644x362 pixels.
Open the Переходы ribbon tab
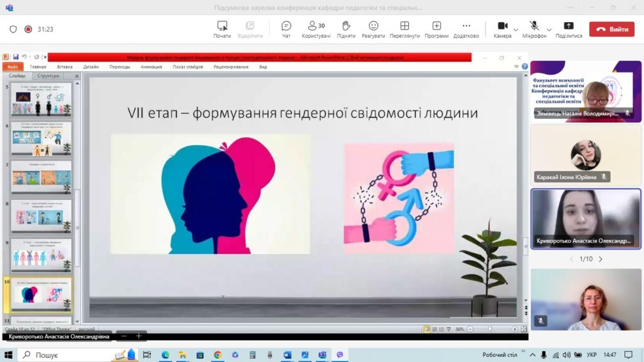[x=119, y=67]
